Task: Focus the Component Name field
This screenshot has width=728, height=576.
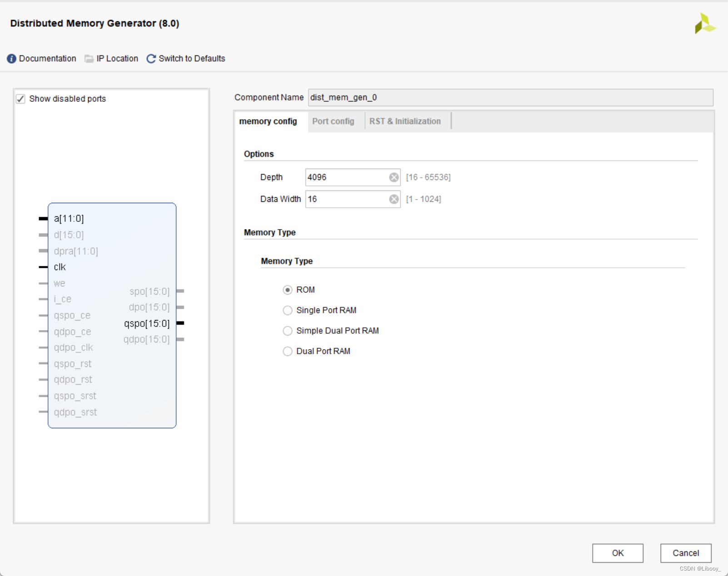Action: (510, 98)
